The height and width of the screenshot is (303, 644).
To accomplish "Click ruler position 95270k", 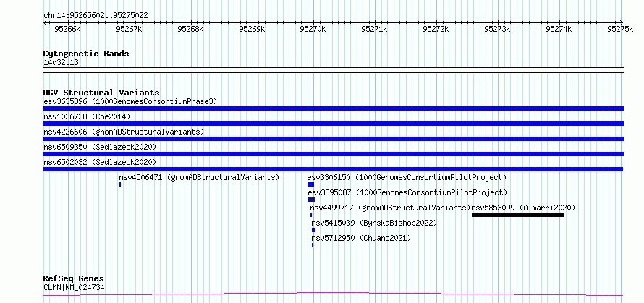I will (313, 29).
